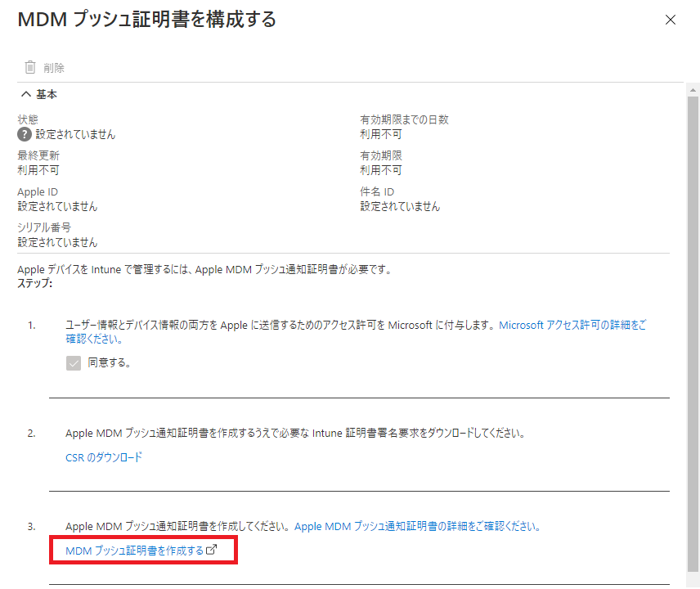Select 利用不可 under 有効期限
This screenshot has width=700, height=589.
click(381, 170)
